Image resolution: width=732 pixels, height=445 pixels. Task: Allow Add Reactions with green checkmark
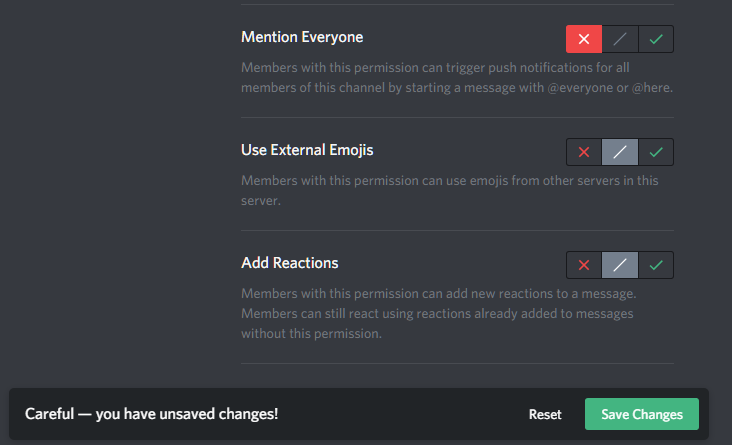tap(656, 265)
